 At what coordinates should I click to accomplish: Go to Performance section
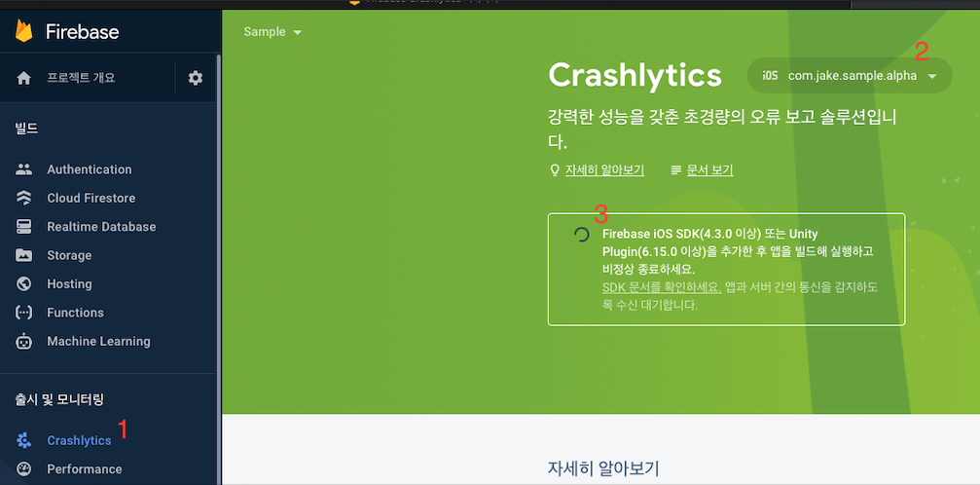pyautogui.click(x=85, y=468)
